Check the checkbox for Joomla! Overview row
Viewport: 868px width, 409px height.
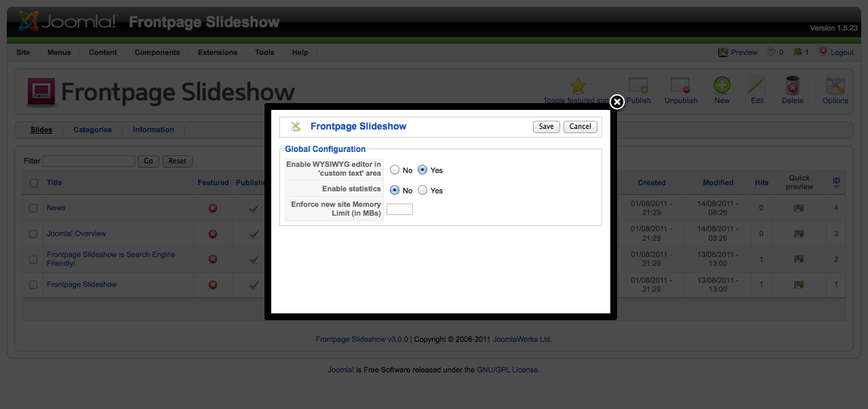click(33, 234)
